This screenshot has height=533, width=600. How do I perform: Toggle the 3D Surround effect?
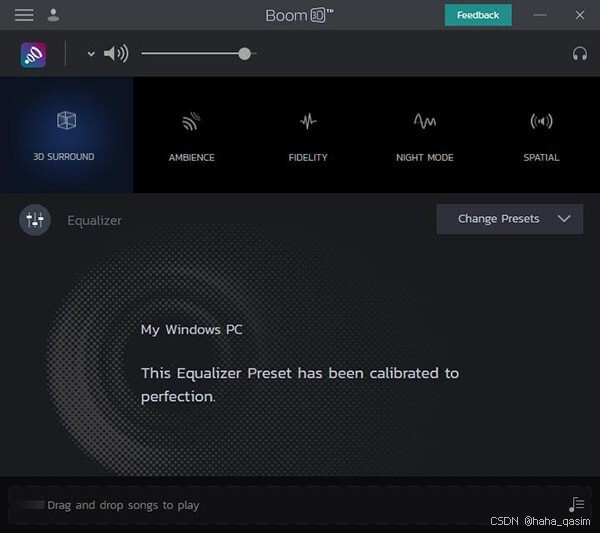coord(66,135)
